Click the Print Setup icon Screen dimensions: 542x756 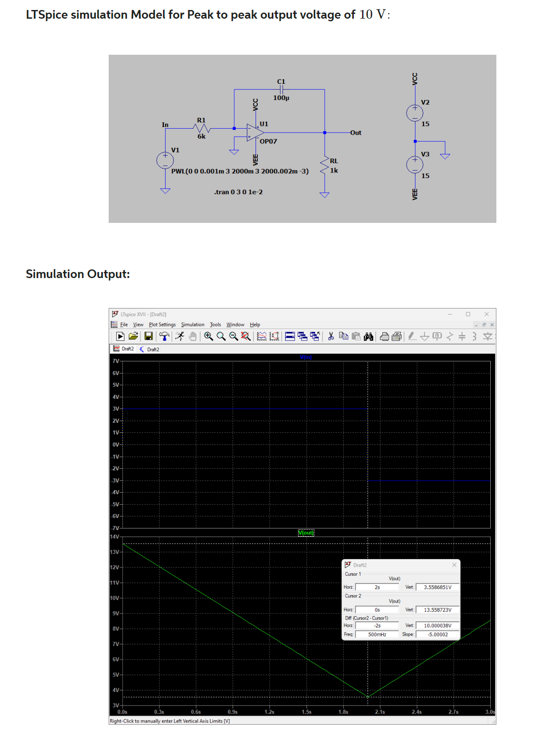pos(397,336)
